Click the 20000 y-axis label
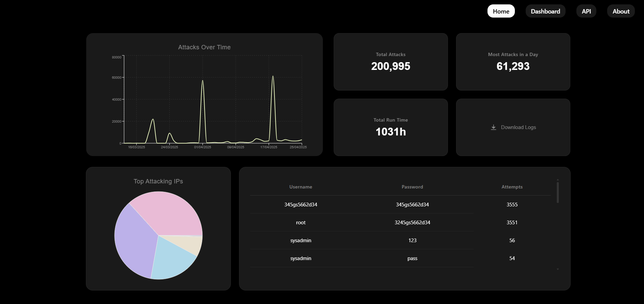Screen dimensions: 644x304 (117, 121)
